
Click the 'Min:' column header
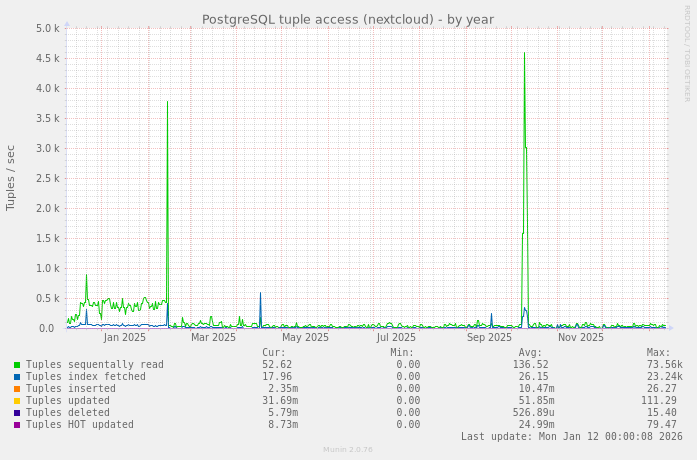pos(402,352)
